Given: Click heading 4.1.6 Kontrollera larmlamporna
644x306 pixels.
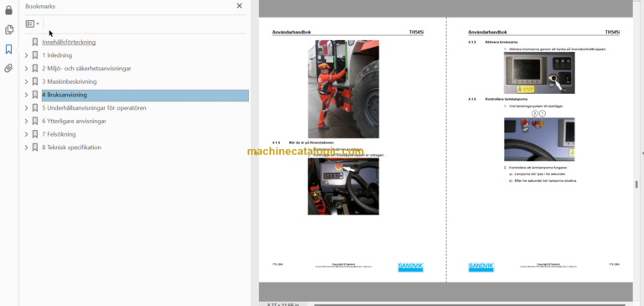Looking at the screenshot, I should tap(498, 100).
